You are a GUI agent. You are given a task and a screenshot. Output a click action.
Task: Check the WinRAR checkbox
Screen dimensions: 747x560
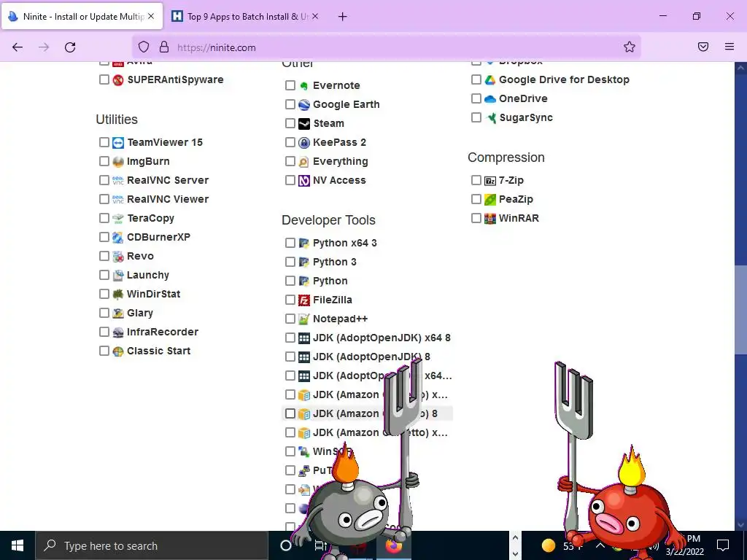476,218
